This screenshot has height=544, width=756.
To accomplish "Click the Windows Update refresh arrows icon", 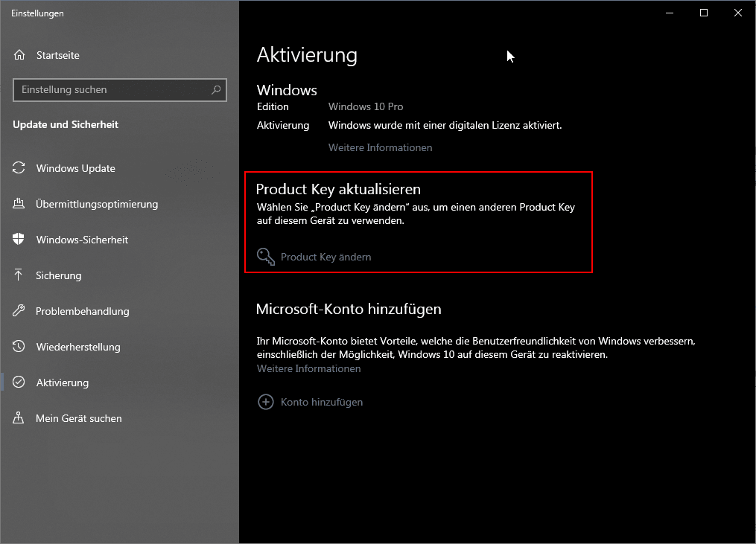I will coord(19,167).
